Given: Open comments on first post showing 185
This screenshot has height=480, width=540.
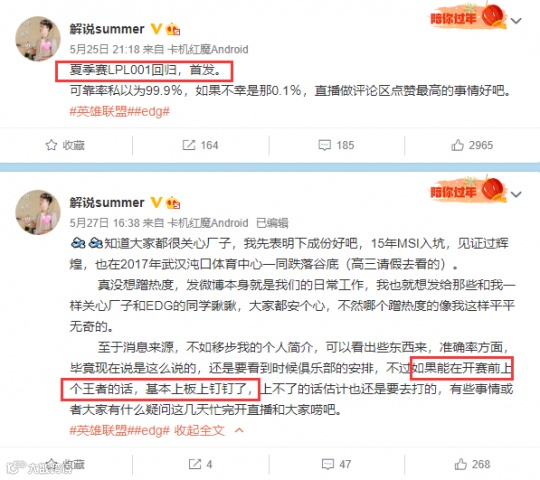Looking at the screenshot, I should 336,145.
